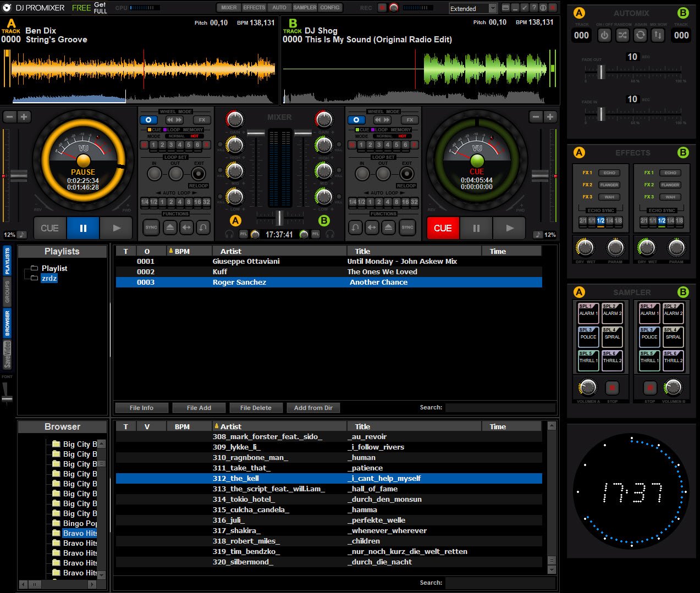Click the File Add button
Viewport: 700px width, 593px height.
(x=199, y=408)
